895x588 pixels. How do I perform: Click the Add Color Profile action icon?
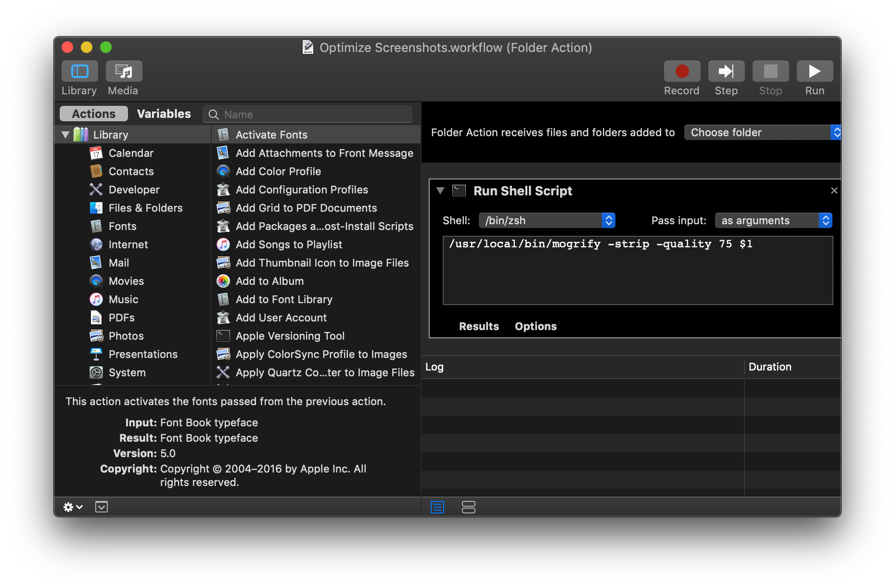coord(223,171)
